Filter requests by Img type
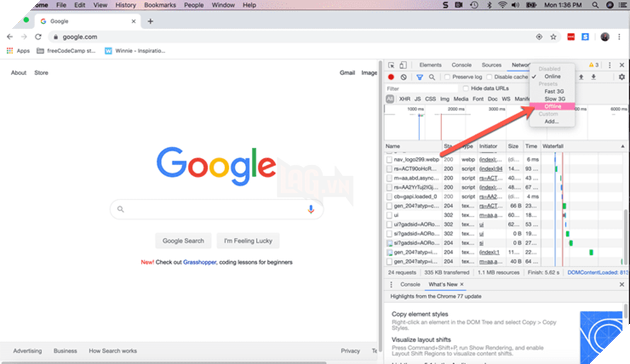This screenshot has width=630, height=364. (x=444, y=99)
